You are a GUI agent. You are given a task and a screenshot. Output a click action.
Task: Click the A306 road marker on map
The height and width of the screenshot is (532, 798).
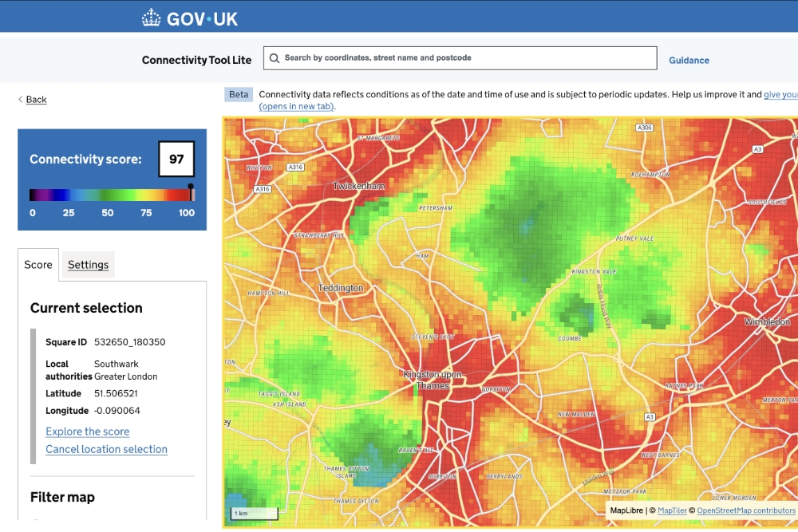[x=644, y=128]
